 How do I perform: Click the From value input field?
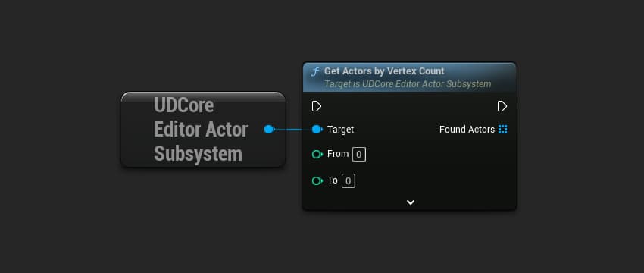click(359, 155)
